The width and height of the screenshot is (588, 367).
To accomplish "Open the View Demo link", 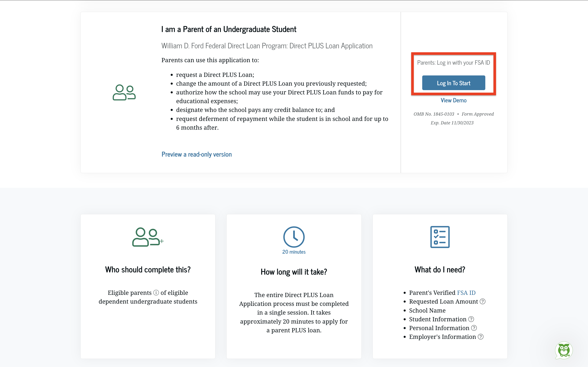I will (453, 101).
